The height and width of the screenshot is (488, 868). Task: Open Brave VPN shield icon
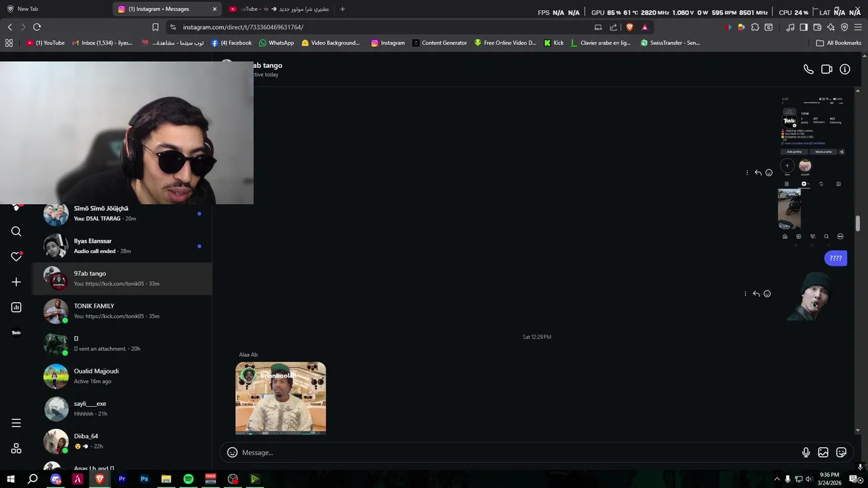[844, 27]
